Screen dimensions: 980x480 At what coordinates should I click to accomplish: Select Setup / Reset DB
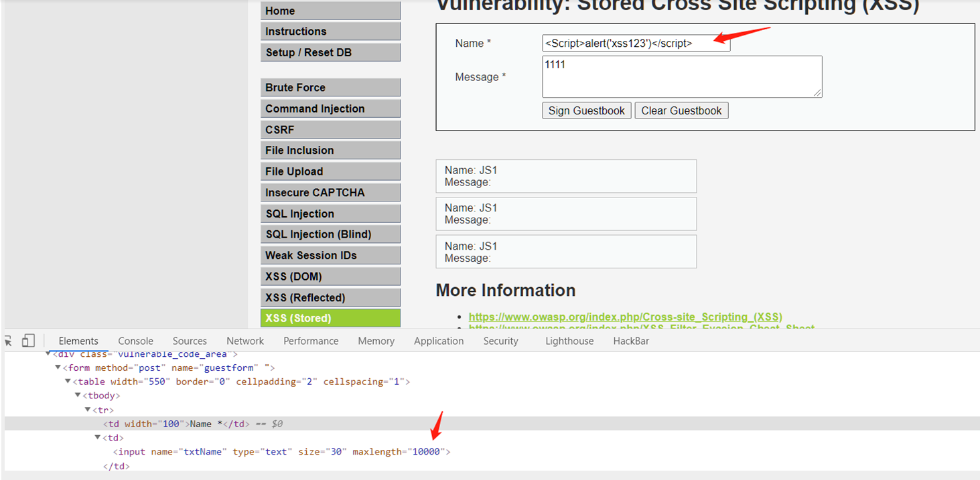(330, 52)
